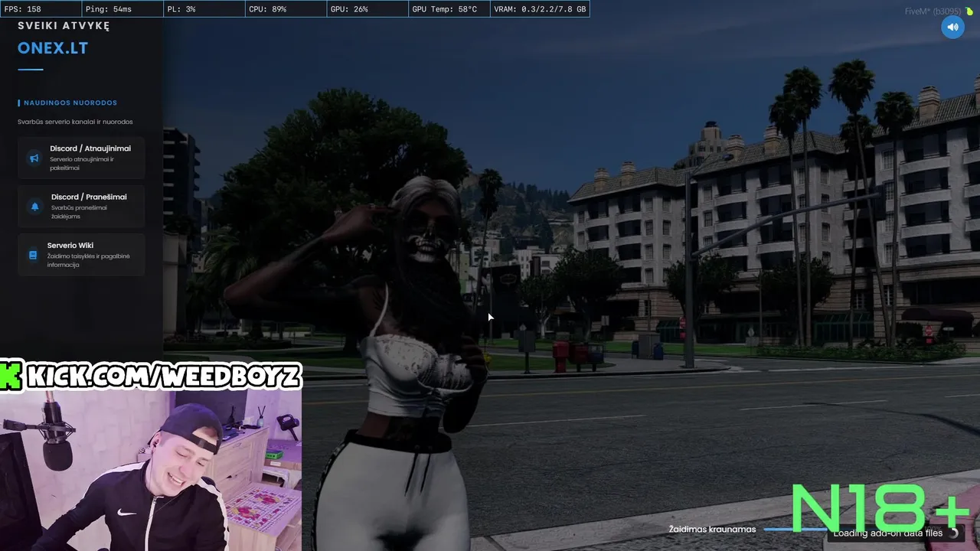
Task: Click the Loading add-on data files message
Action: point(888,533)
